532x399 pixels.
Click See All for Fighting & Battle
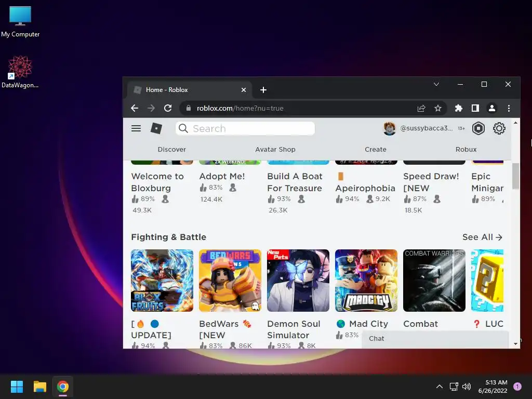pyautogui.click(x=482, y=237)
